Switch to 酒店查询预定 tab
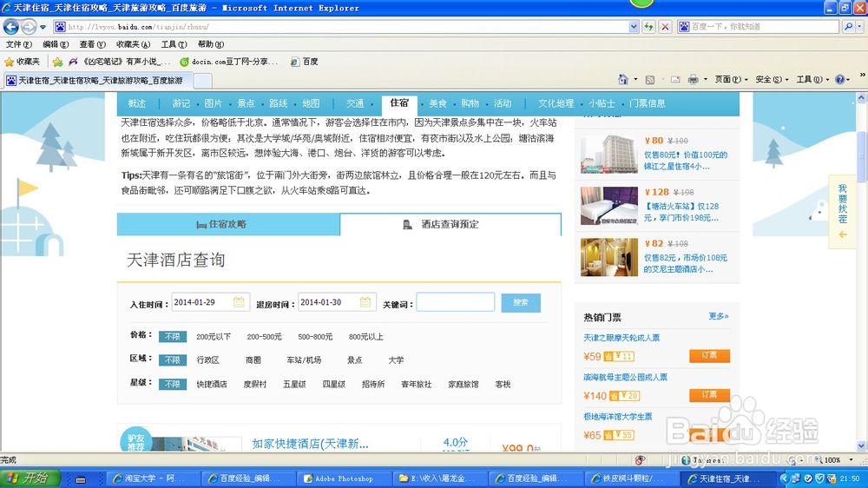Viewport: 868px width, 488px height. click(450, 224)
